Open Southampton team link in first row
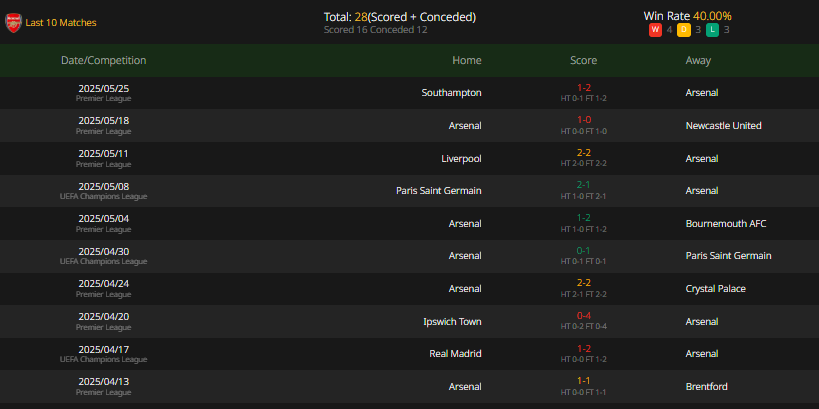819x409 pixels. point(451,93)
